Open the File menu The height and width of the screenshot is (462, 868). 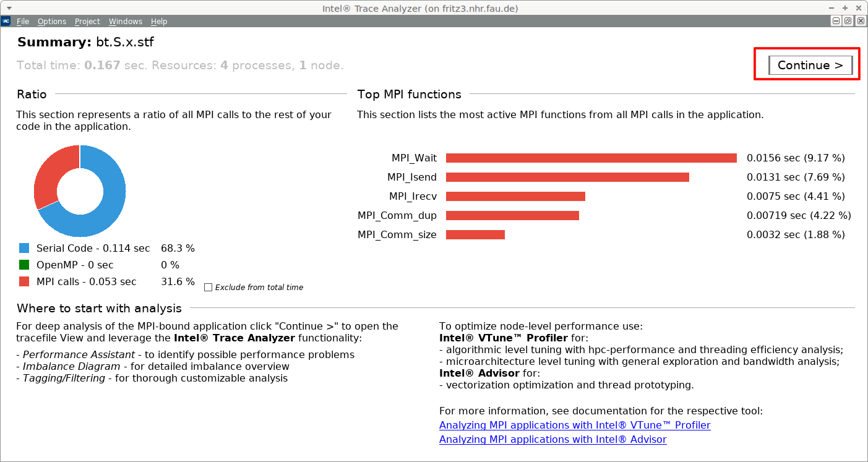click(23, 21)
